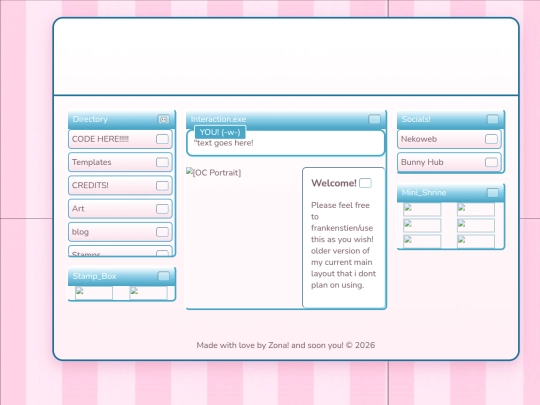Click the small icon next to the Welcome! heading
Image resolution: width=540 pixels, height=405 pixels.
pyautogui.click(x=365, y=183)
